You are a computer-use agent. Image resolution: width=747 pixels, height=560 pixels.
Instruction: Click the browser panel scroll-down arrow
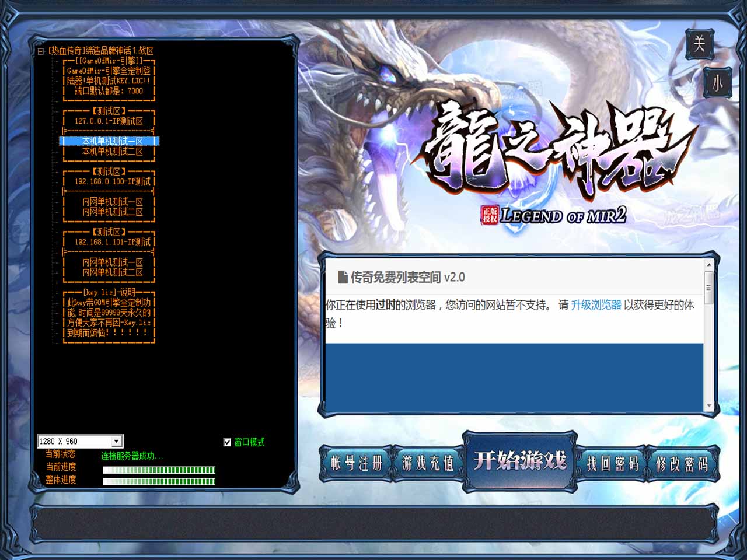tap(709, 406)
